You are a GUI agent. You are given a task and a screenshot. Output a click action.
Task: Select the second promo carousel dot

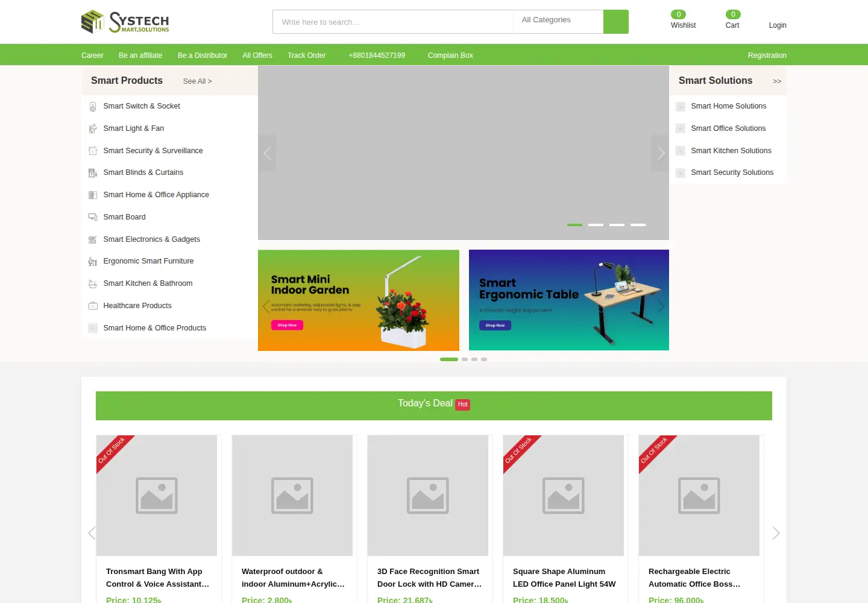coord(465,359)
